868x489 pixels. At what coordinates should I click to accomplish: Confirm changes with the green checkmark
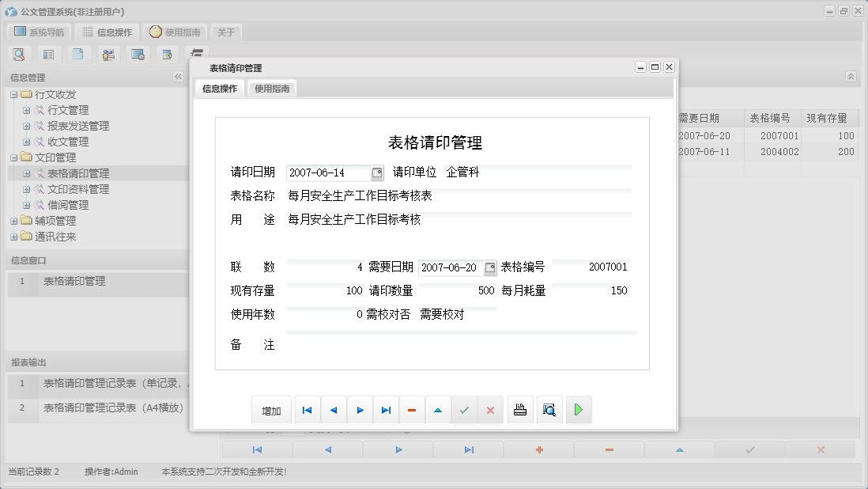click(464, 410)
